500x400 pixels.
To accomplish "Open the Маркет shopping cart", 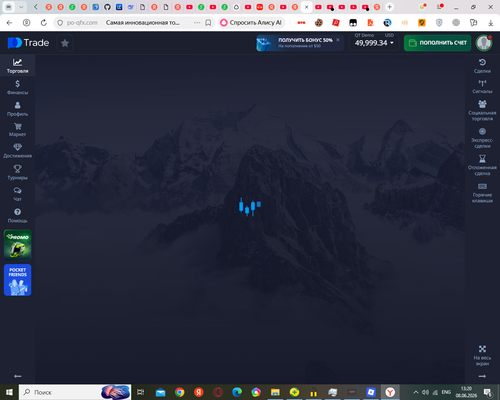I will [17, 130].
